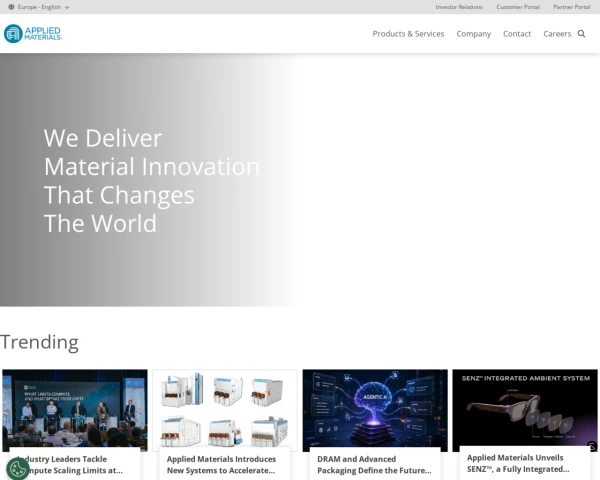Viewport: 600px width, 480px height.
Task: Expand Europe - English region dropdown
Action: (39, 7)
